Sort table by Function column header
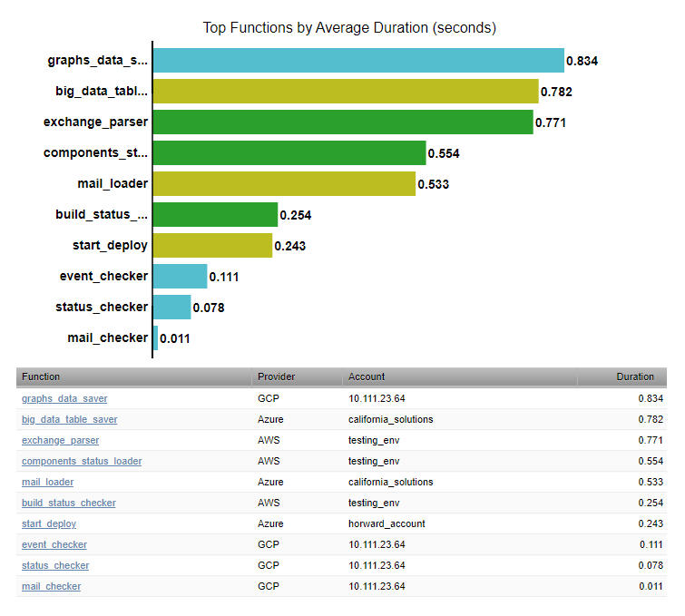The height and width of the screenshot is (616, 685). tap(133, 377)
